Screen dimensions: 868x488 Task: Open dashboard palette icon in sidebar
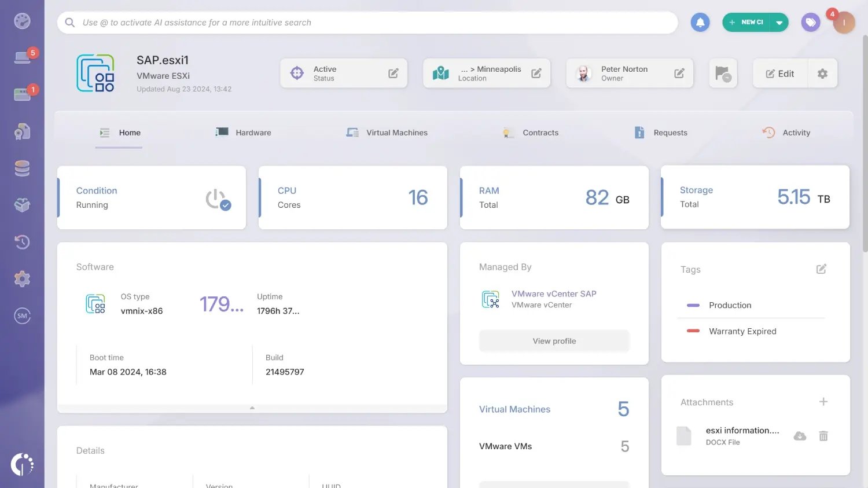click(22, 21)
